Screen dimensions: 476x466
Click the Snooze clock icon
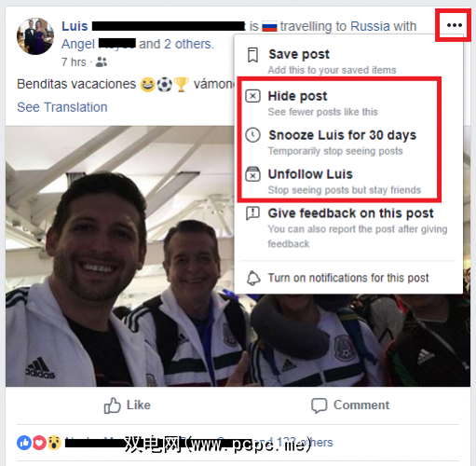(252, 135)
